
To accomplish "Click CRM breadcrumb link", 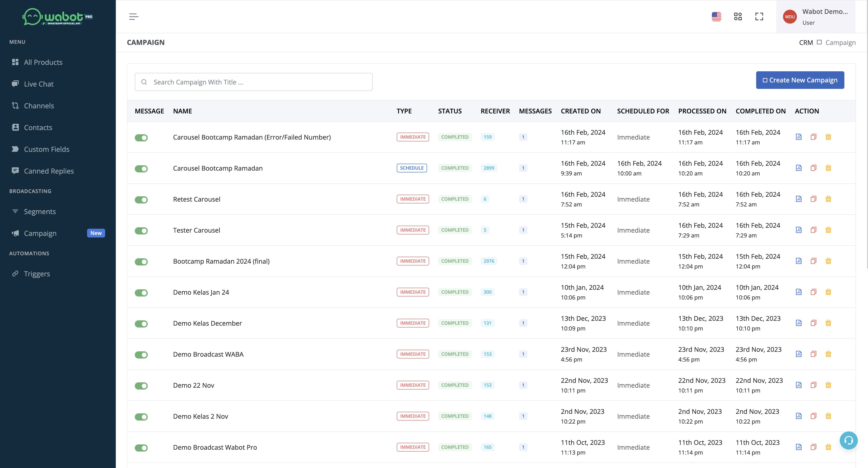I will (806, 42).
